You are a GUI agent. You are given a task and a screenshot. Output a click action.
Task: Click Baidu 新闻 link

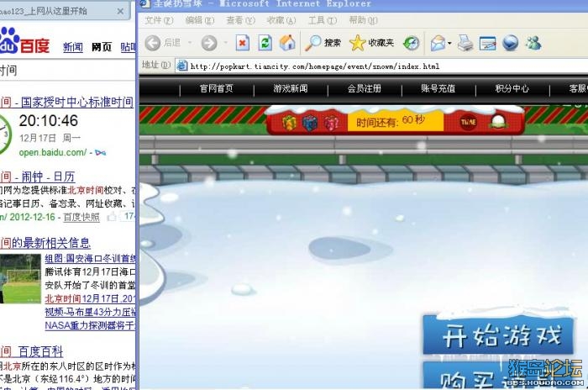pyautogui.click(x=73, y=47)
